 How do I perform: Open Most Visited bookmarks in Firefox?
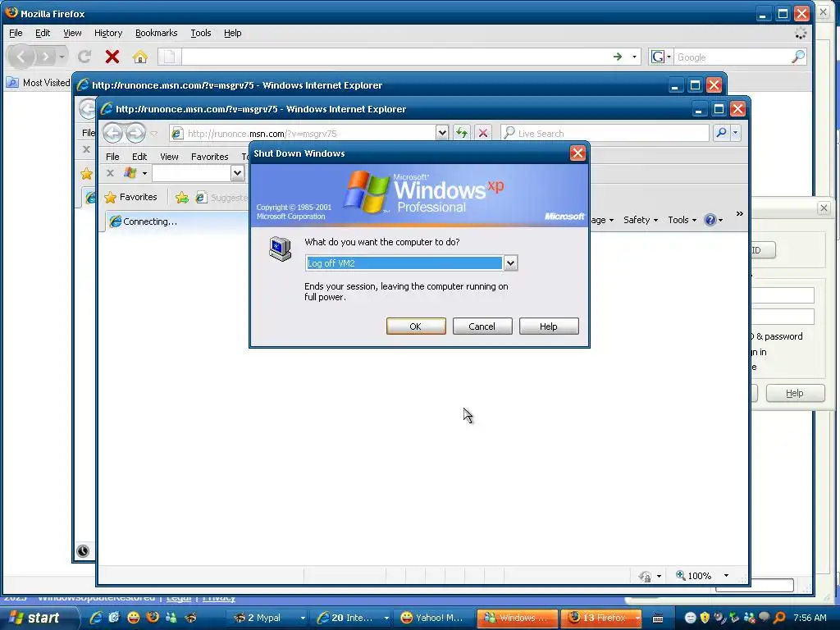click(x=39, y=83)
